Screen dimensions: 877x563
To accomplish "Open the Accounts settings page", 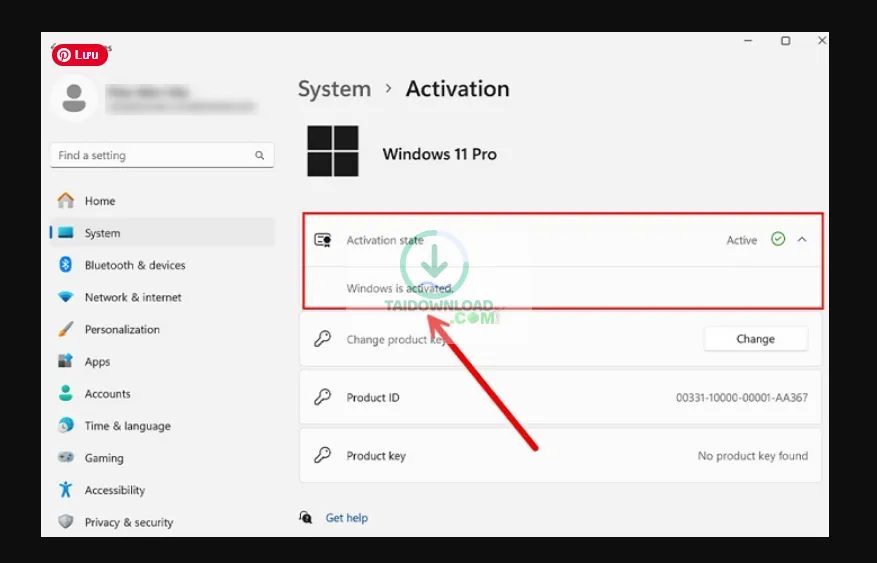I will click(x=162, y=394).
